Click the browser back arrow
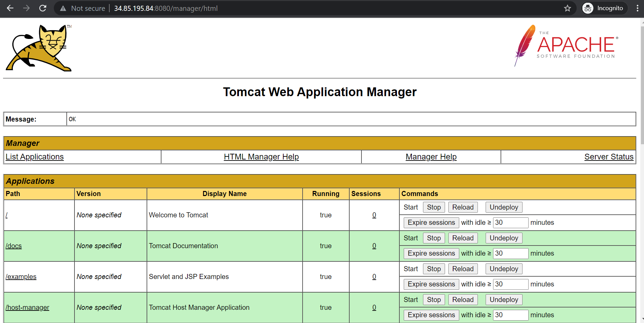This screenshot has width=644, height=323. (x=10, y=8)
